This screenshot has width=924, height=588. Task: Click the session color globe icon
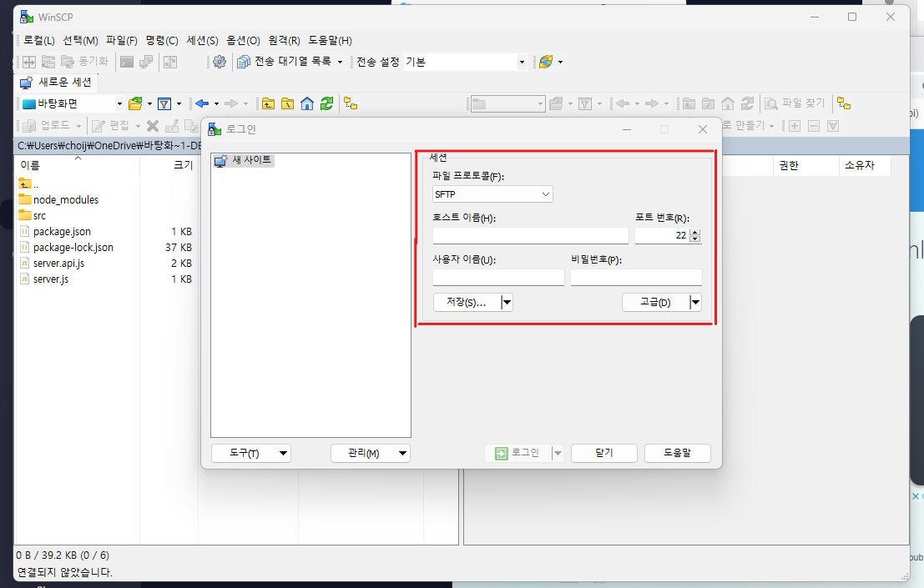click(x=546, y=62)
